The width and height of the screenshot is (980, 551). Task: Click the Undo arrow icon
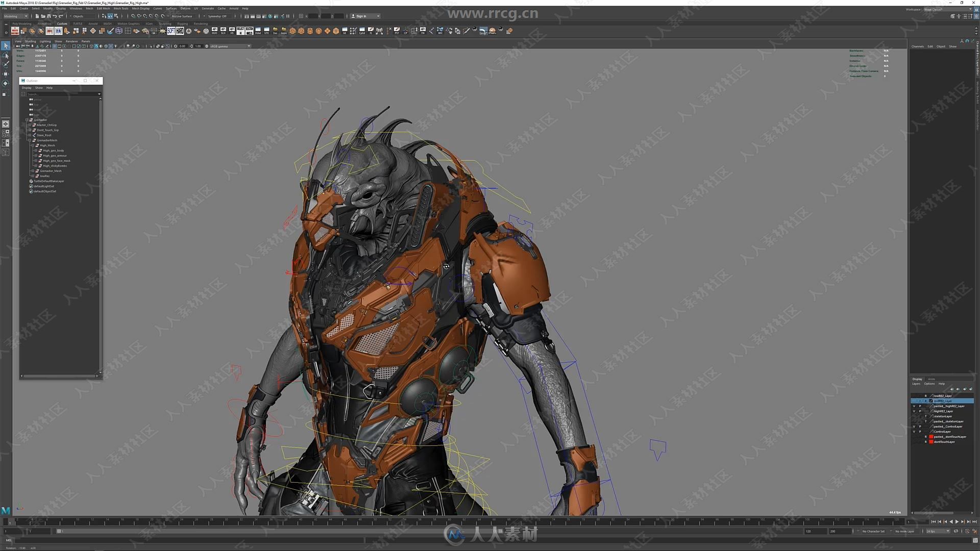click(x=55, y=16)
